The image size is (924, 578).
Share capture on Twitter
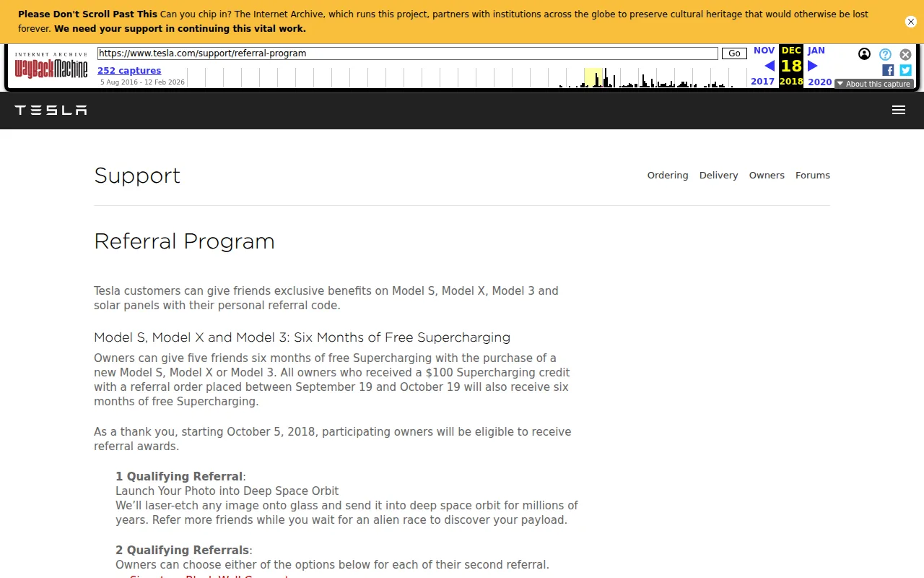coord(905,70)
